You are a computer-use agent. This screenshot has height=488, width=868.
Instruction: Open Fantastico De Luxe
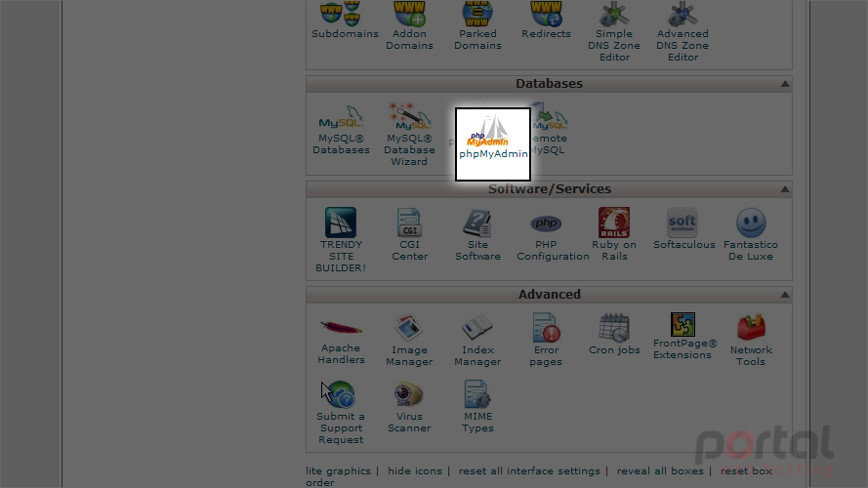click(x=751, y=234)
